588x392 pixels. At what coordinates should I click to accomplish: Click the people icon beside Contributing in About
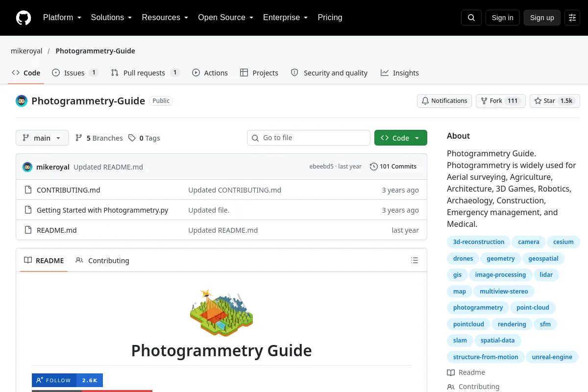[451, 387]
